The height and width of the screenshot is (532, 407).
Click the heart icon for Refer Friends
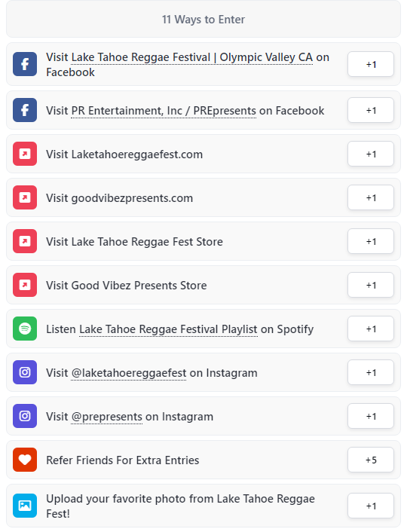pos(25,460)
